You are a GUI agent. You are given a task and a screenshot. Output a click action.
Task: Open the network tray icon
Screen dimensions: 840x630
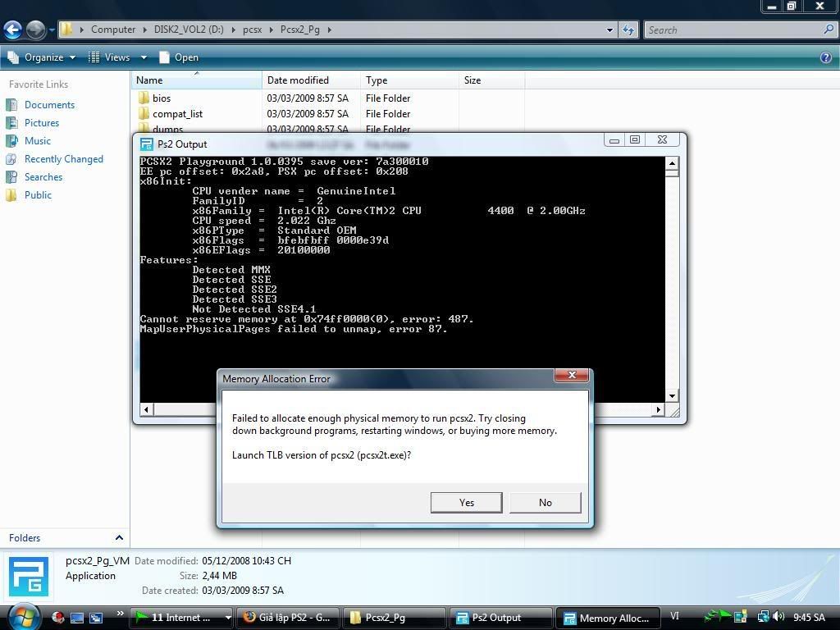(x=763, y=617)
